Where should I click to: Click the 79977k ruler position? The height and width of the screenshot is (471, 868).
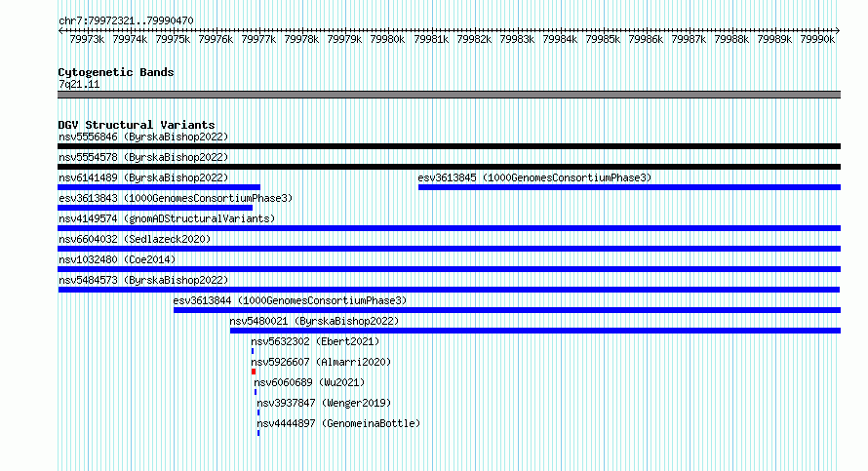point(258,39)
